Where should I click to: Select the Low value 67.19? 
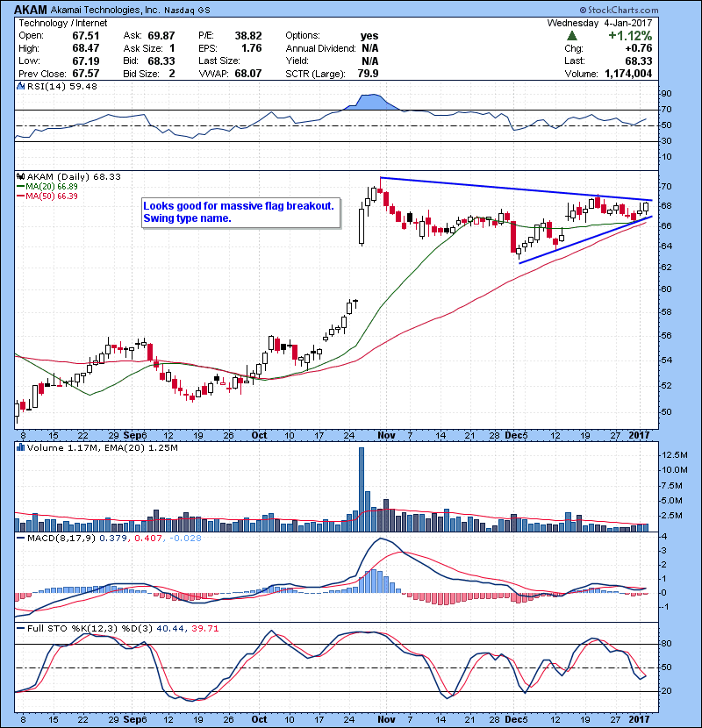(85, 61)
